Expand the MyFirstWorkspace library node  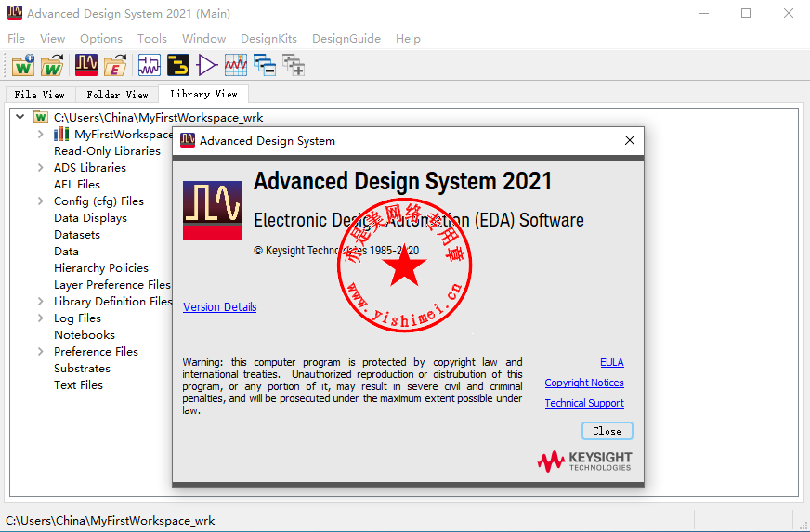pos(41,135)
